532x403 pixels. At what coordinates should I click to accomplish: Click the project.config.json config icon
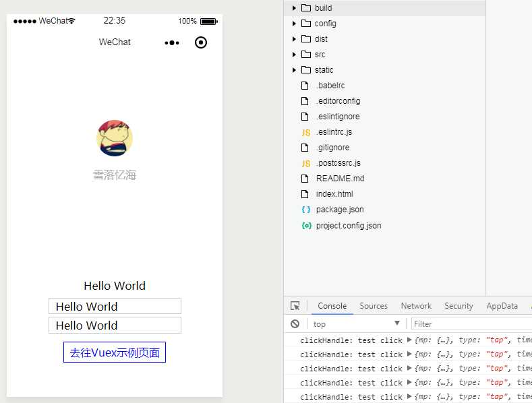click(x=306, y=226)
